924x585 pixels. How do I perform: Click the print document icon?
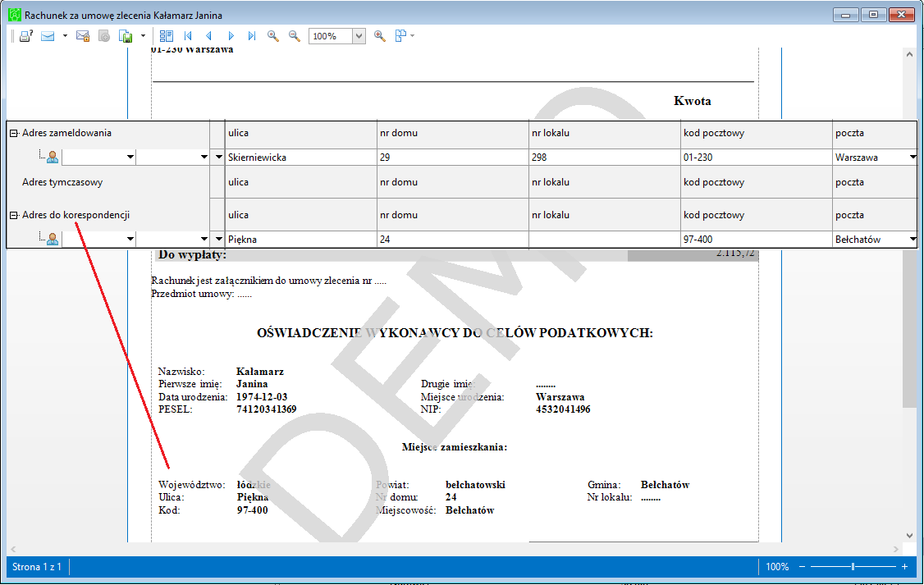pyautogui.click(x=25, y=37)
